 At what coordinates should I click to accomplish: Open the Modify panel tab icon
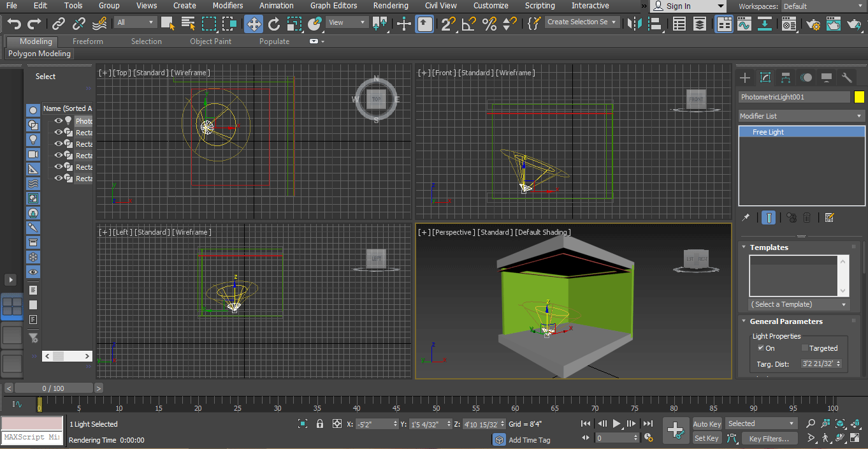pos(765,78)
